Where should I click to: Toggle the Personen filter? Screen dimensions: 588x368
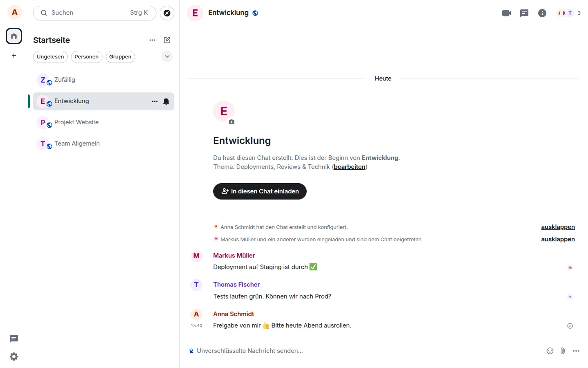pos(87,57)
